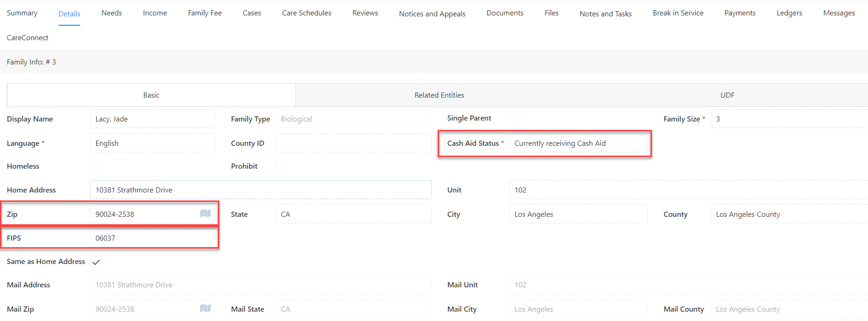Click the Family Size field
Screen dimensions: 868x321
789,119
